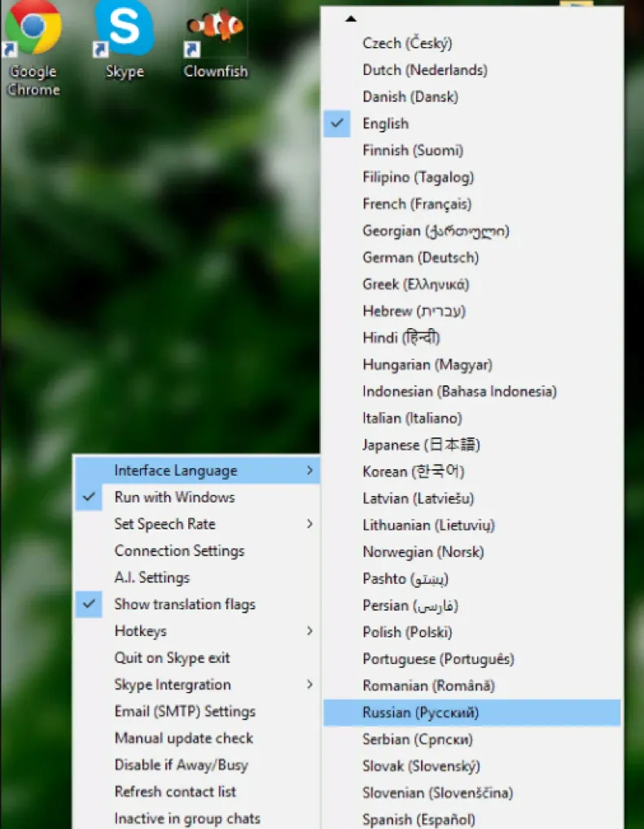Click Manual update check
Viewport: 644px width, 829px height.
[x=197, y=738]
